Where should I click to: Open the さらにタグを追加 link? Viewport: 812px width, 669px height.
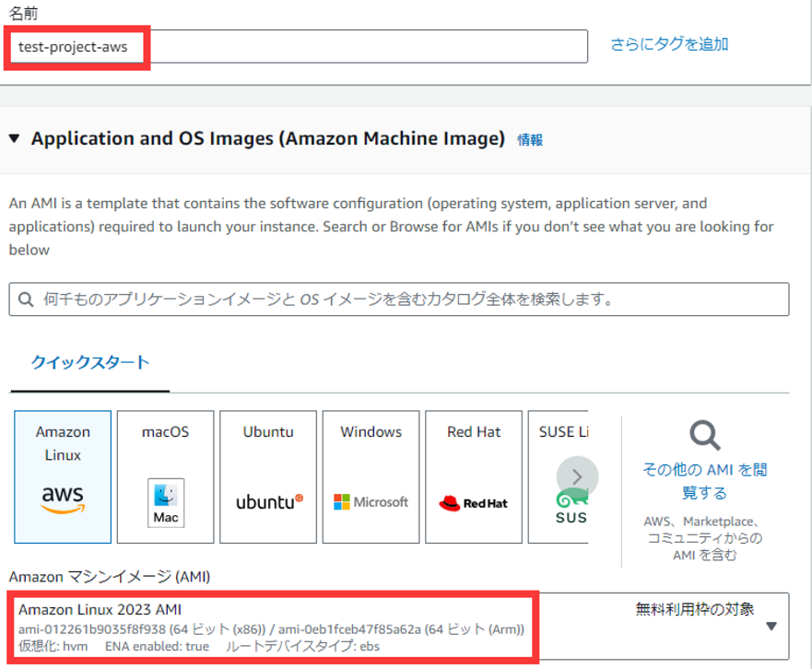pos(669,44)
